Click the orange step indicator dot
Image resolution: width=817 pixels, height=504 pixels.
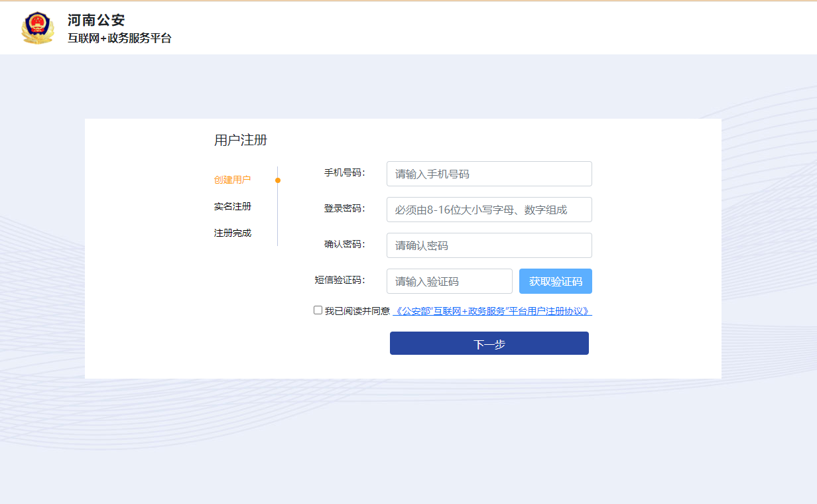[278, 180]
